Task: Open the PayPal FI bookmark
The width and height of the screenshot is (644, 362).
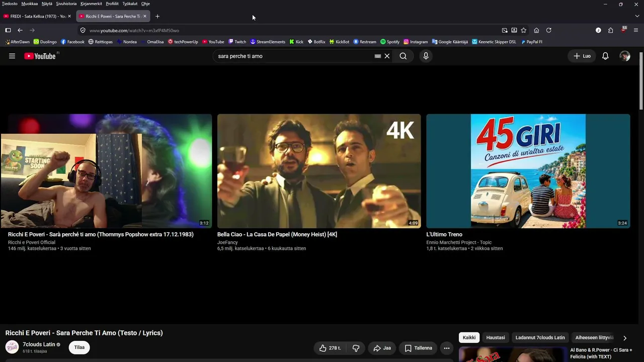Action: 531,42
